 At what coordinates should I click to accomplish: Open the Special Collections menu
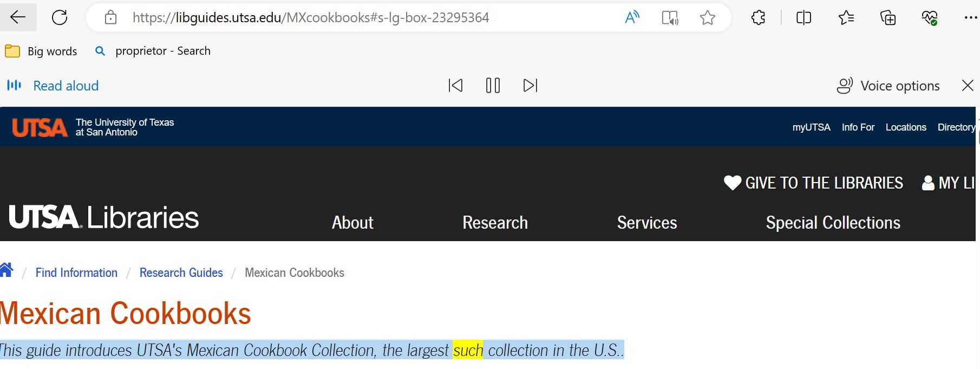[833, 223]
